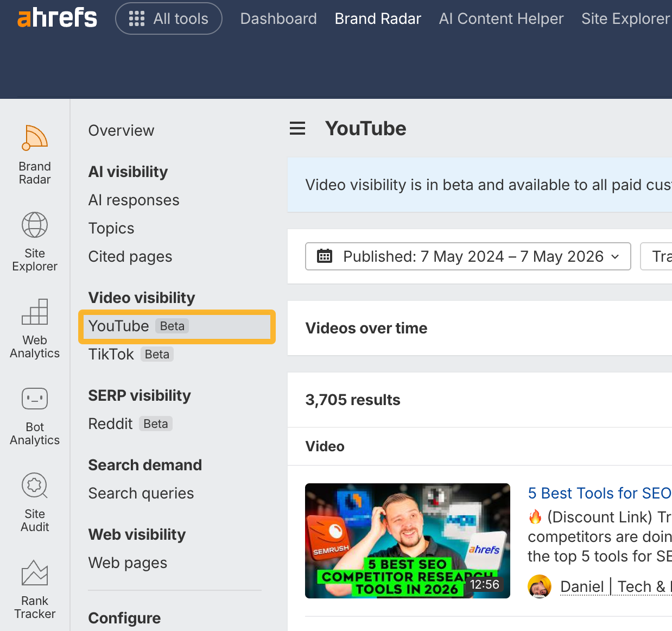This screenshot has height=631, width=672.
Task: Open the Overview page
Action: (121, 130)
